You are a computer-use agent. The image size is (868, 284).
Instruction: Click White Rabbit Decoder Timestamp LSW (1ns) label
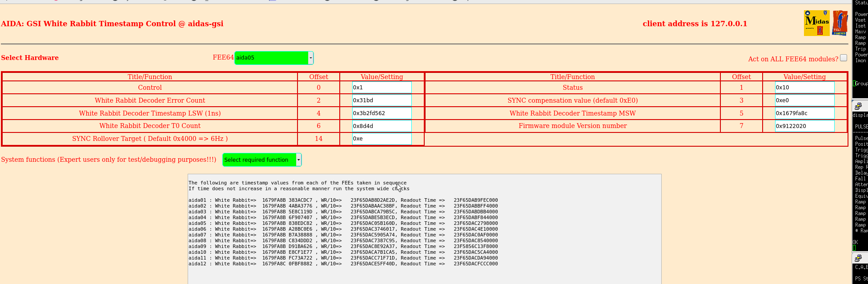(150, 113)
